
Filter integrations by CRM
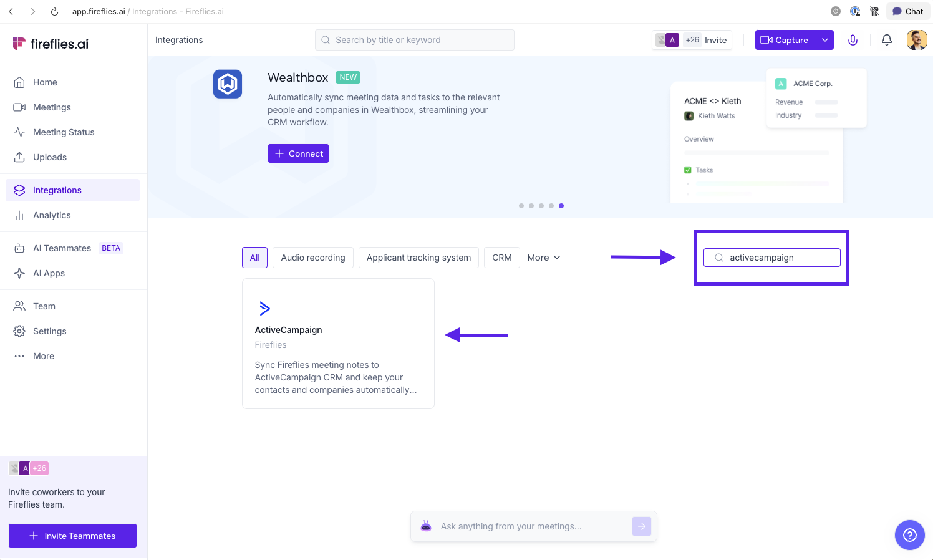point(502,258)
